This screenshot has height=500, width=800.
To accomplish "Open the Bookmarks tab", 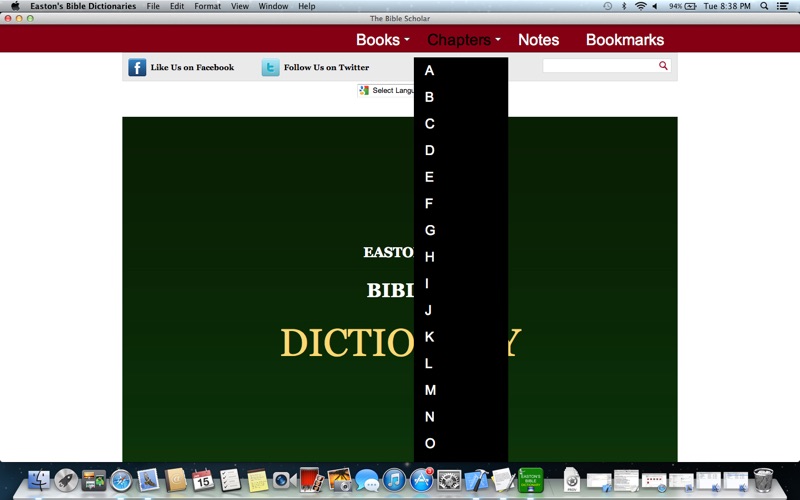I will coord(624,40).
